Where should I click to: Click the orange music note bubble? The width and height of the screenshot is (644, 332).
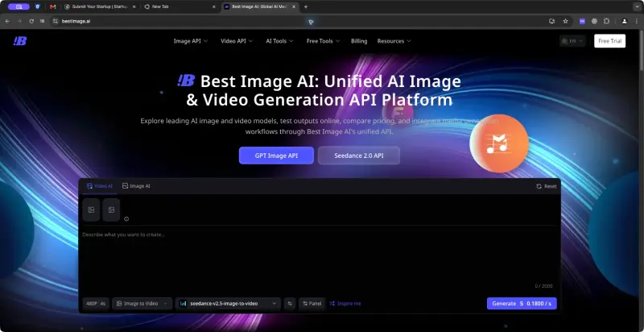click(x=499, y=143)
